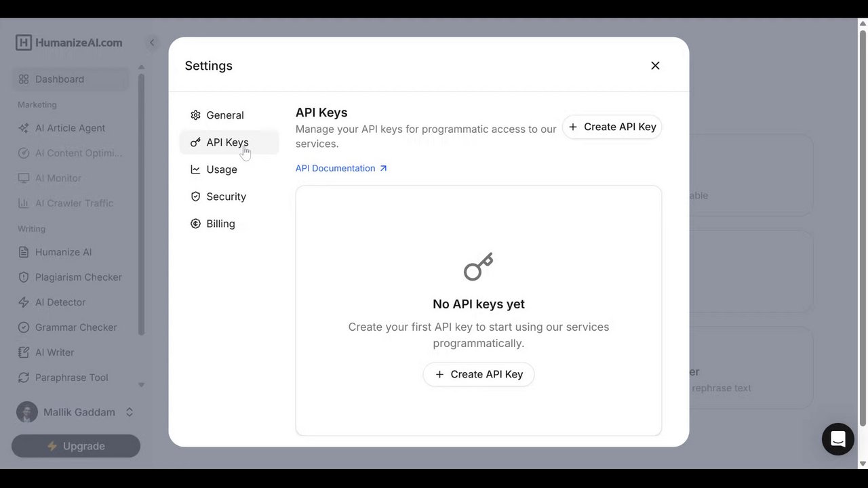868x488 pixels.
Task: Select the Usage settings tab
Action: coord(221,169)
